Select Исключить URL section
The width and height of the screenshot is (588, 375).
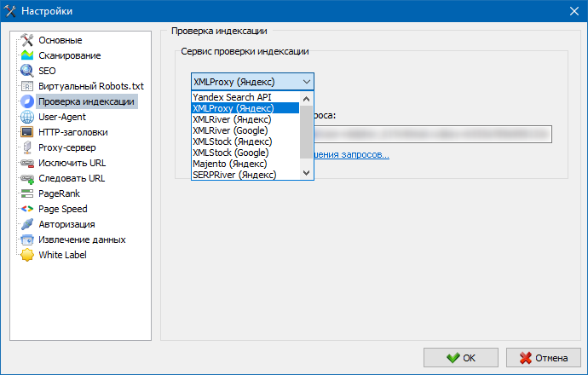click(72, 163)
